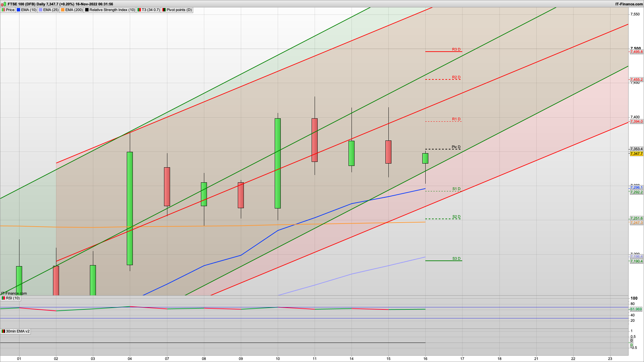The height and width of the screenshot is (362, 644).
Task: Click the 16 Nov latest green candlestick
Action: point(425,158)
